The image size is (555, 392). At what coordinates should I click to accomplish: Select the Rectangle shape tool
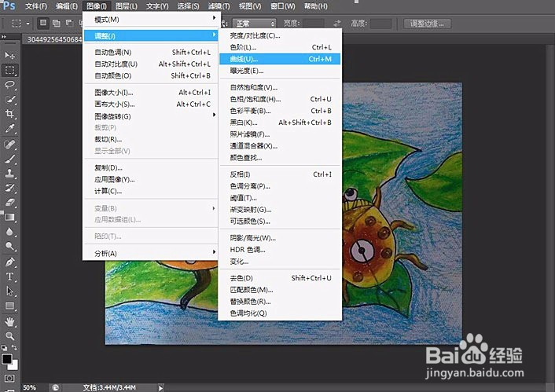click(9, 306)
